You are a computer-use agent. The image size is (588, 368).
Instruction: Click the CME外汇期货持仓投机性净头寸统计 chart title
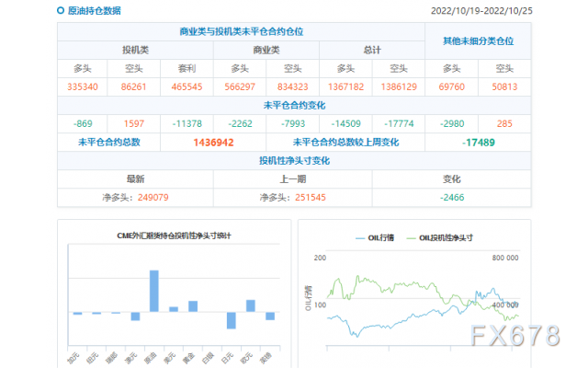(x=174, y=236)
